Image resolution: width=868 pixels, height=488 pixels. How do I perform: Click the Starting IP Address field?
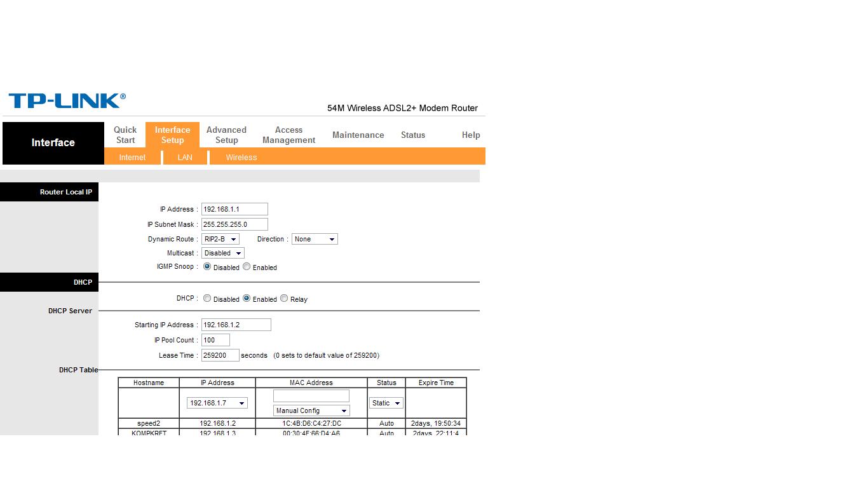[236, 325]
